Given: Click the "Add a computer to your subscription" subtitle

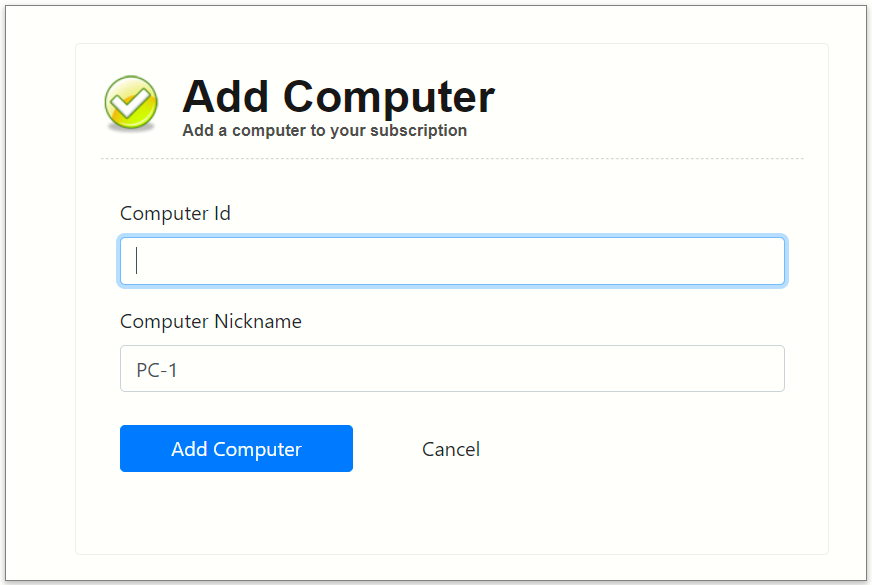Looking at the screenshot, I should 324,130.
